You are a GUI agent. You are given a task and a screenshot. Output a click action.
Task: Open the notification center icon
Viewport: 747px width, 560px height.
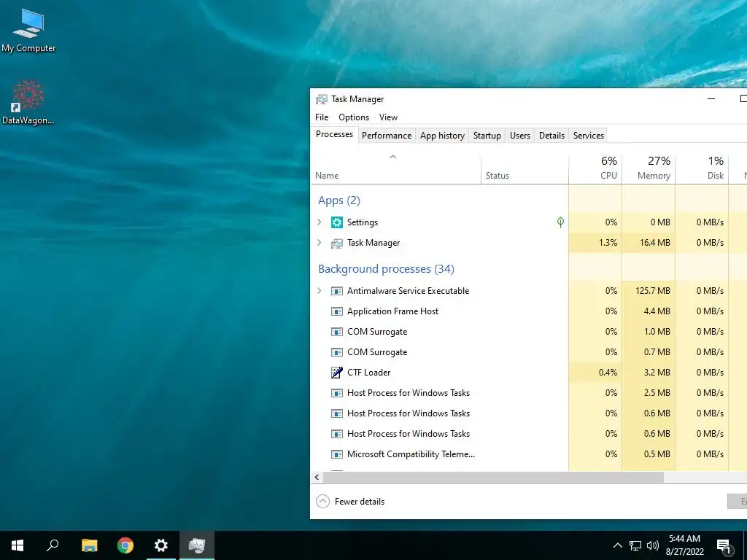[x=724, y=545]
